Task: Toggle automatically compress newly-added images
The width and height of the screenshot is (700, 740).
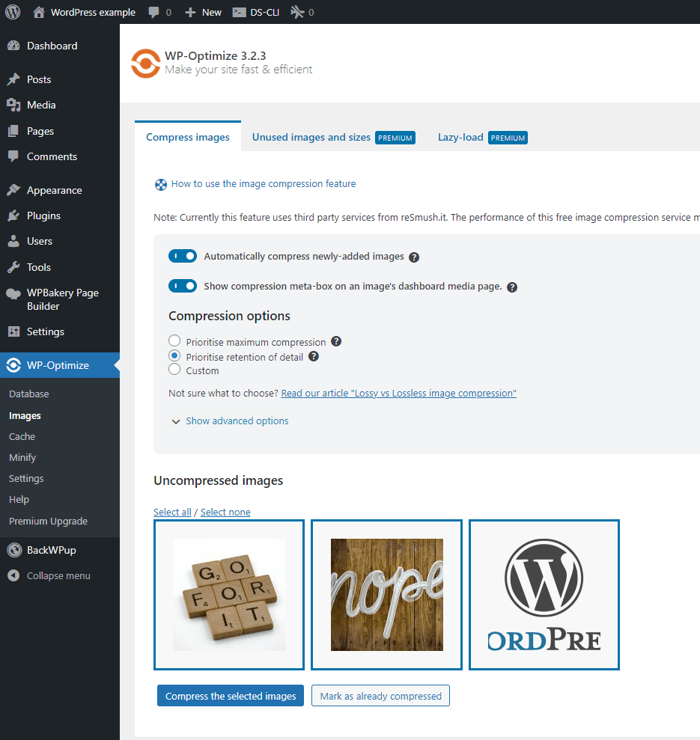Action: (x=183, y=256)
